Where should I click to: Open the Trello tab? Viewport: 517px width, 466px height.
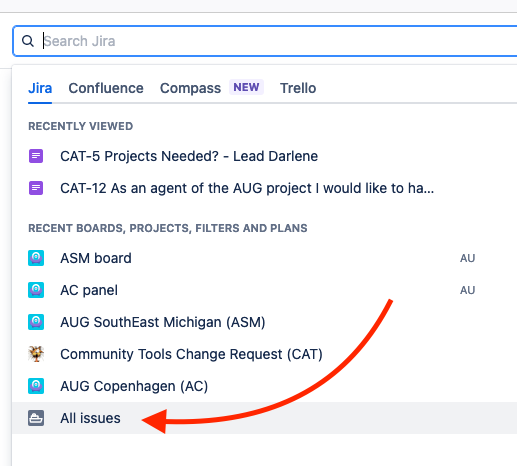click(x=298, y=88)
